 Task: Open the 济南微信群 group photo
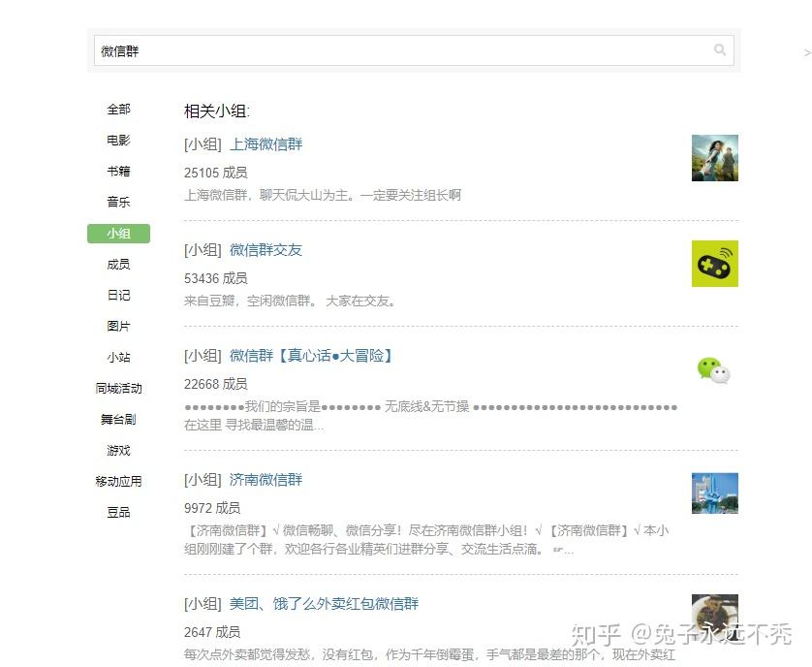coord(715,492)
